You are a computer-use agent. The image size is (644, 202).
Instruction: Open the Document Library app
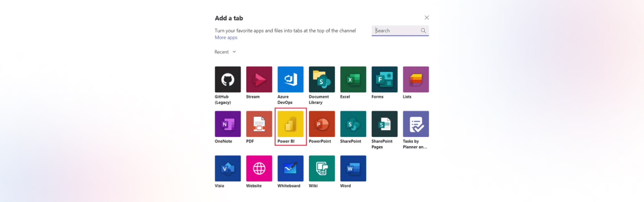322,79
